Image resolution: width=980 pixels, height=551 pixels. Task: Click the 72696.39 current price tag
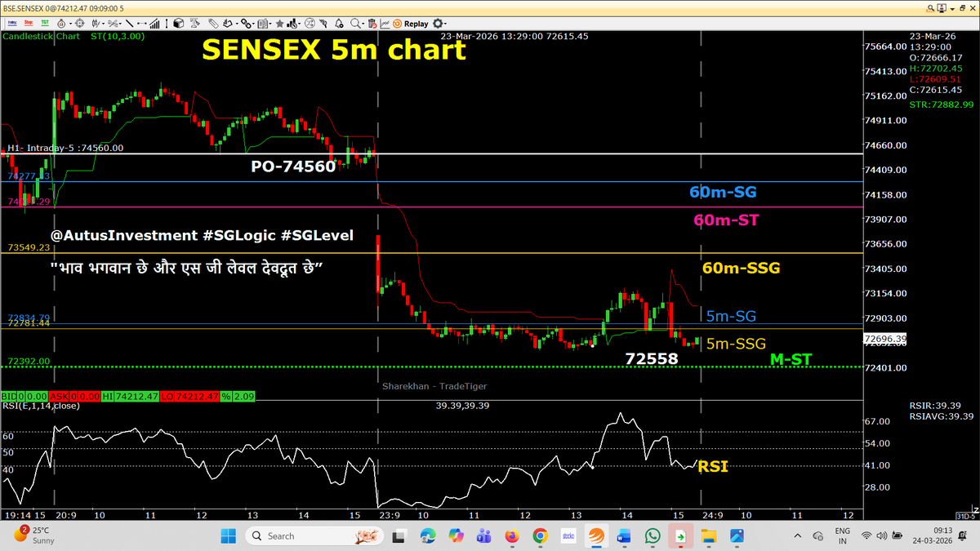point(884,338)
